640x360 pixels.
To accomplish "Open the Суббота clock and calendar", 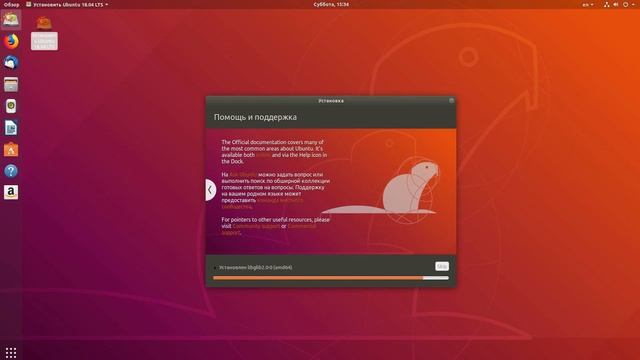I will [331, 4].
